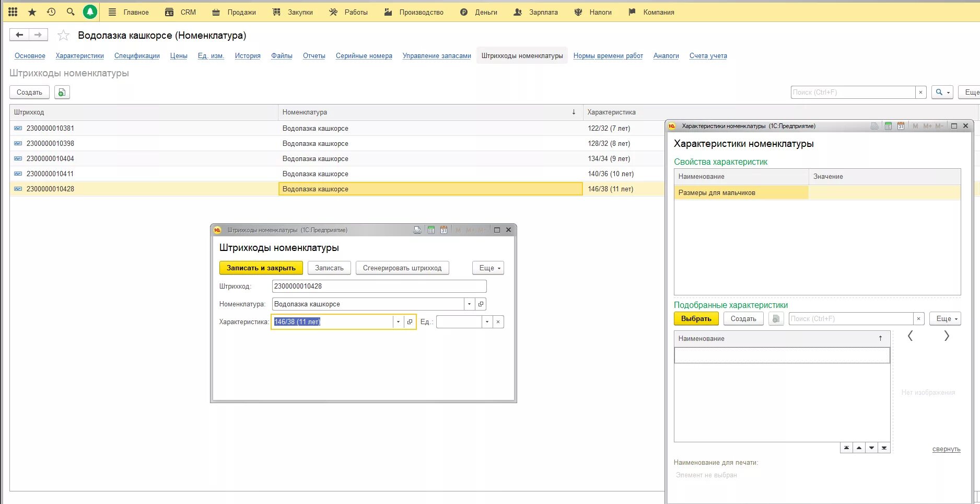
Task: Open calendar icon in Характеристики номенклатуры window
Action: [901, 126]
